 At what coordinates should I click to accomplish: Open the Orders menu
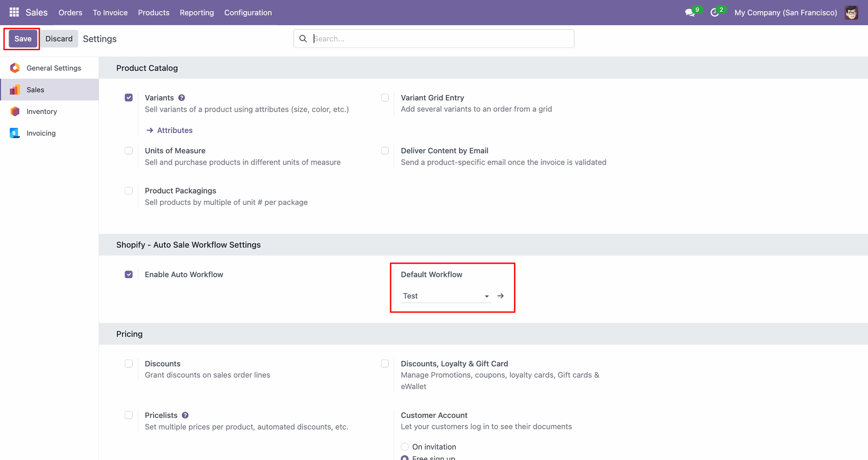tap(71, 13)
